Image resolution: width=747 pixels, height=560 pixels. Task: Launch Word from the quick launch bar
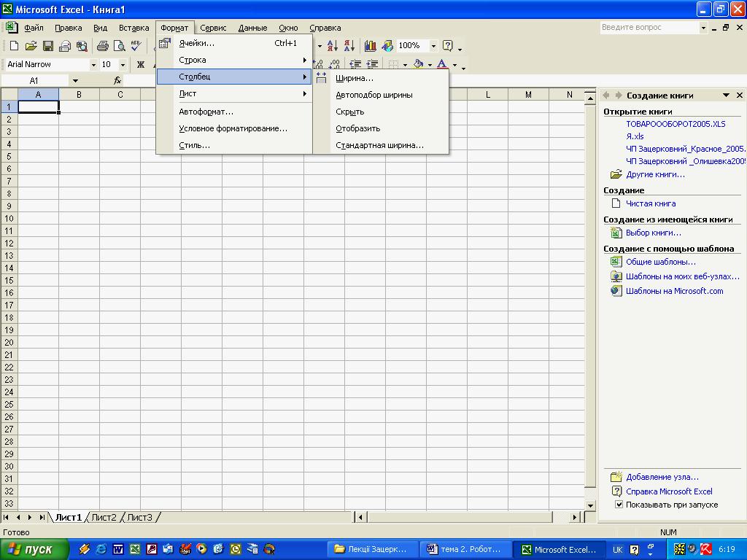point(117,549)
